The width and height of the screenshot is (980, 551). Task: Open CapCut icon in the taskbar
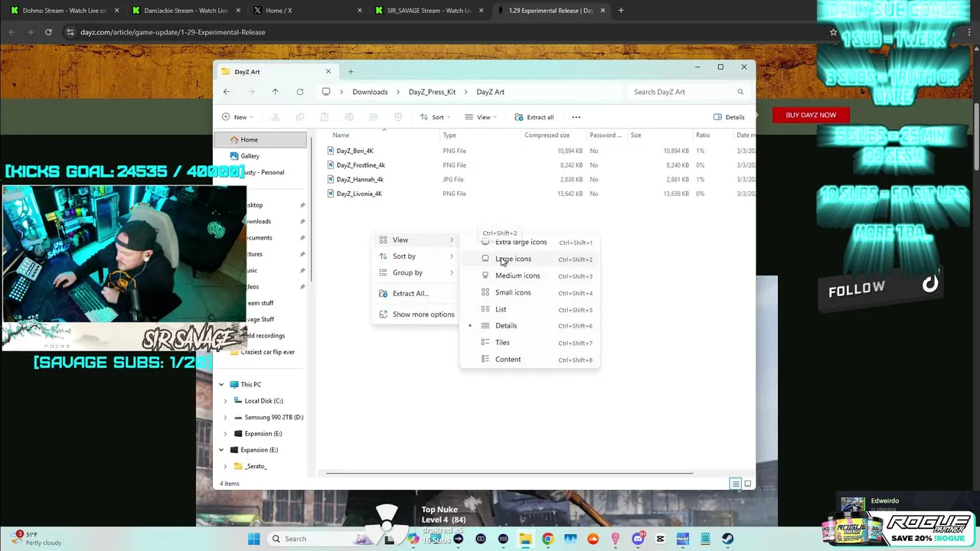coord(660,539)
